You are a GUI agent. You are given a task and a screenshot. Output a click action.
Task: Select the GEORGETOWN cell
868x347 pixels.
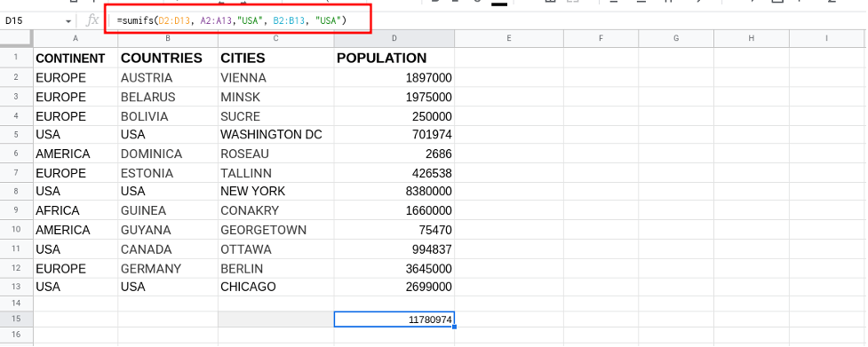pos(275,230)
